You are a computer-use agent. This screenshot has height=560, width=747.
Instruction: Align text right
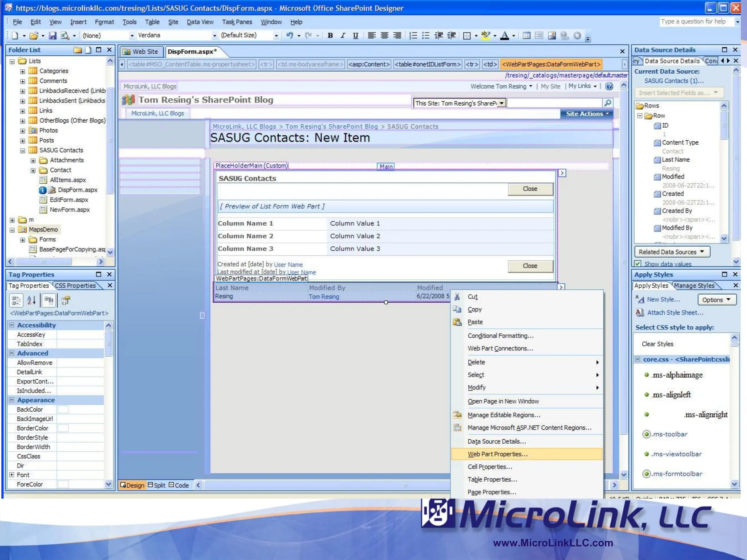[x=397, y=35]
